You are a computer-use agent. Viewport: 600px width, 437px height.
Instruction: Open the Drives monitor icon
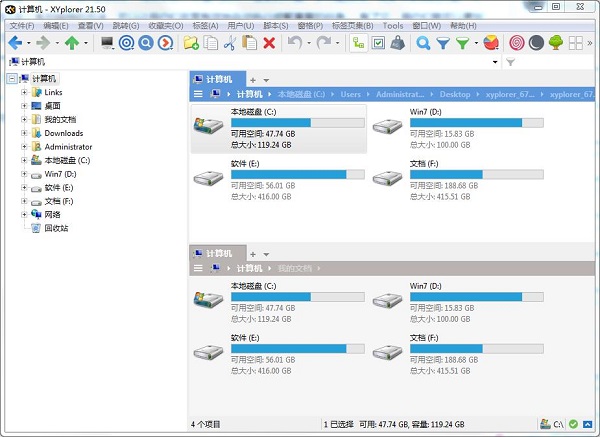point(107,43)
